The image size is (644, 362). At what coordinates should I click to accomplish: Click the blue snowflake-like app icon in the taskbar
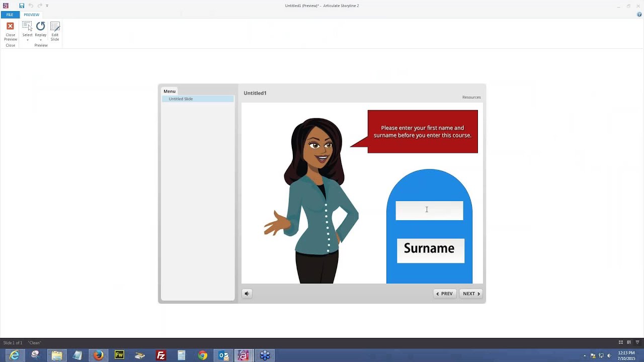pos(265,355)
